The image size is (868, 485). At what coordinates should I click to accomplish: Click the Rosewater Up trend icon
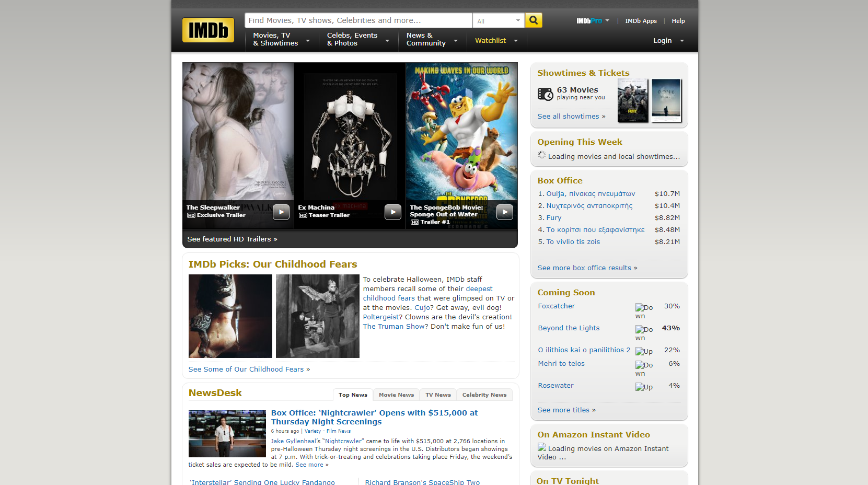pyautogui.click(x=644, y=387)
